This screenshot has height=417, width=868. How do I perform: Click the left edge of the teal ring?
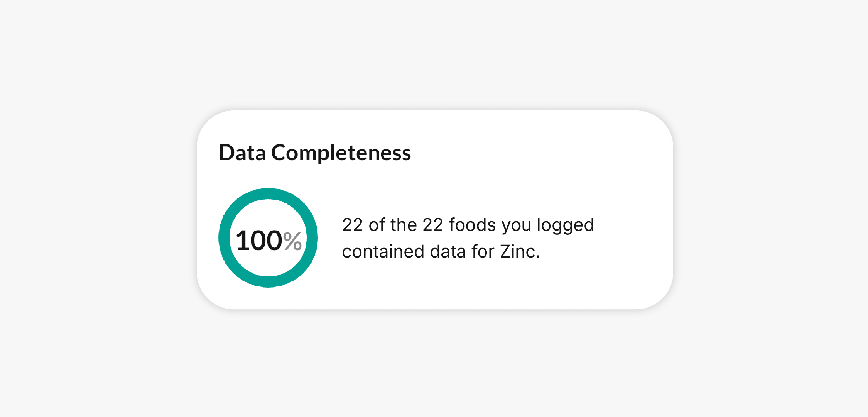(224, 238)
